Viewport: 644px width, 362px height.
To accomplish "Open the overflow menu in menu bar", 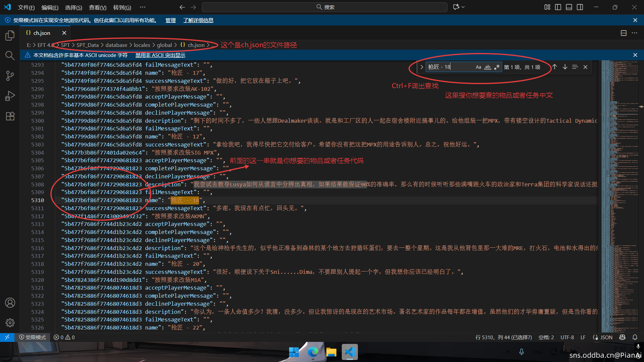I will point(143,7).
